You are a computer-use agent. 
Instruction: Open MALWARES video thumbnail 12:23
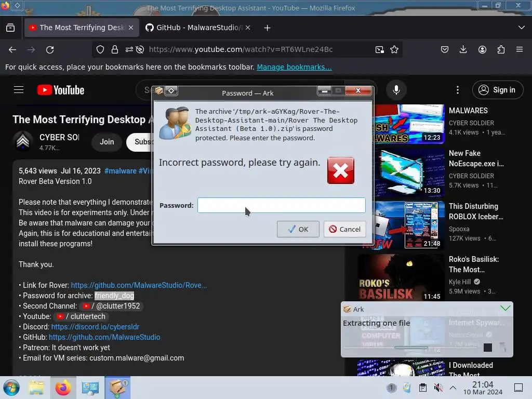[409, 124]
